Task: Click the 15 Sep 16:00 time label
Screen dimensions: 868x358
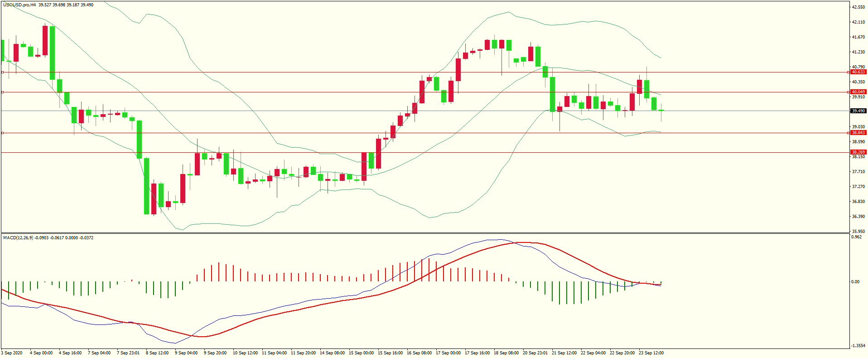Action: [x=390, y=353]
